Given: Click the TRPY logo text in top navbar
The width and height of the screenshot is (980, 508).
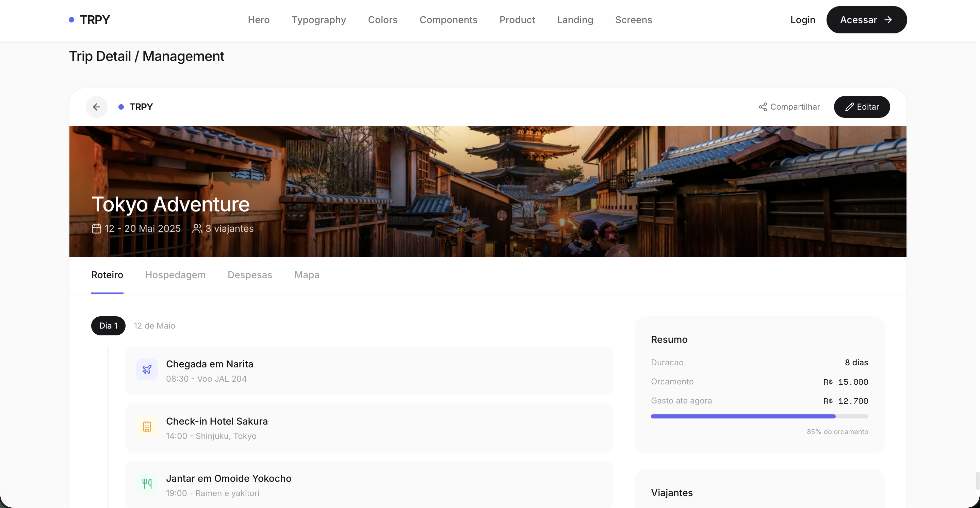Looking at the screenshot, I should [95, 20].
